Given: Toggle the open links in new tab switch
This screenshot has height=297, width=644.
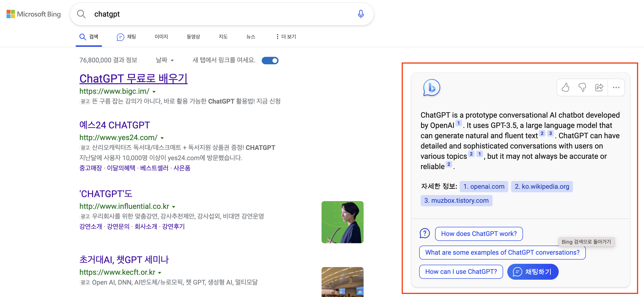Looking at the screenshot, I should coord(270,60).
